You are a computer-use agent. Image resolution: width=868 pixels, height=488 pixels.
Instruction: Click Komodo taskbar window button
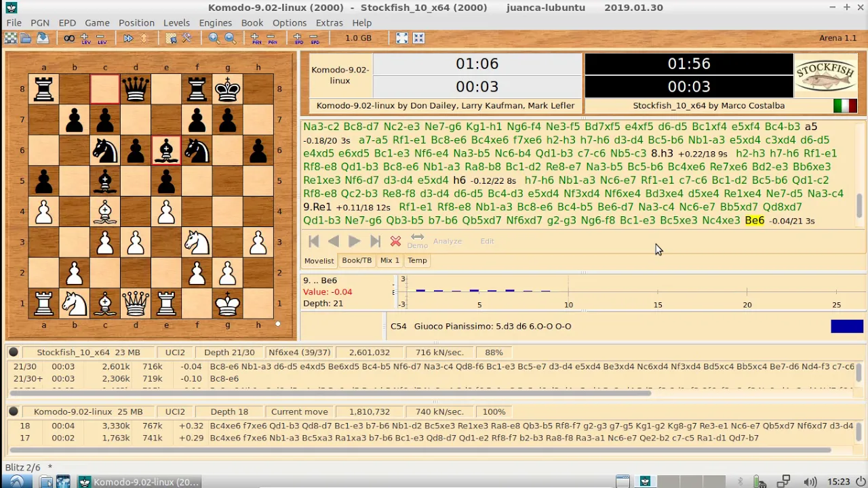(140, 482)
